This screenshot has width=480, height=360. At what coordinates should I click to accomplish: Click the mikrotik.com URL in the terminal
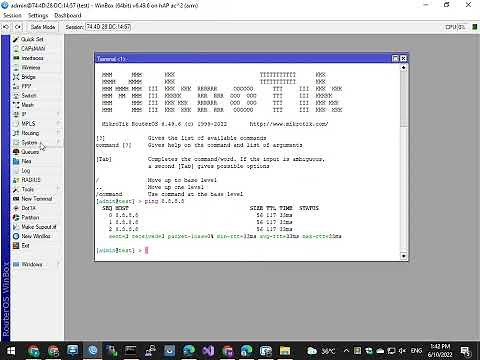point(289,124)
